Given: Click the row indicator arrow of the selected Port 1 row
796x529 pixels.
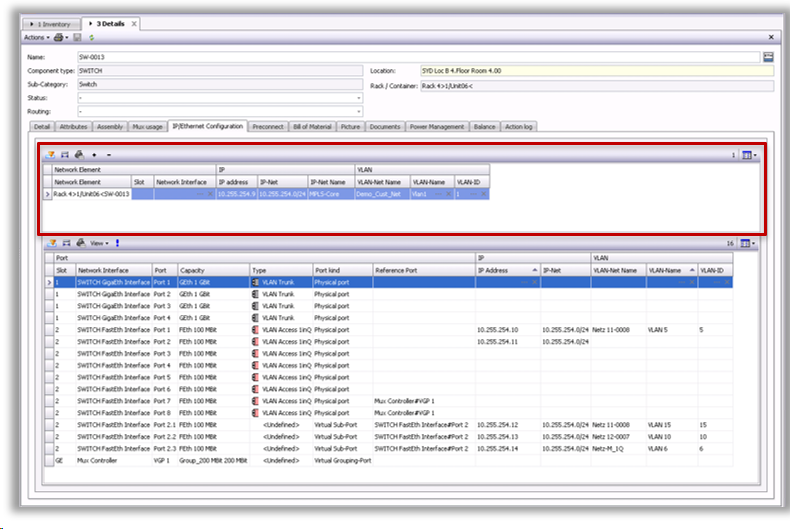Looking at the screenshot, I should [x=49, y=282].
